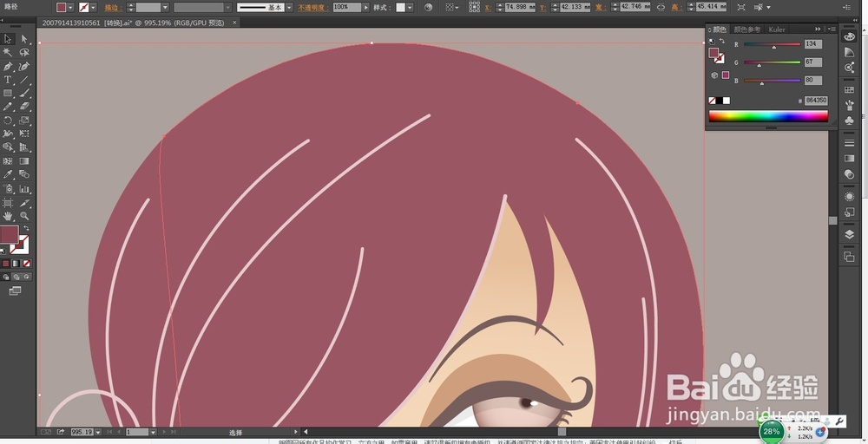Open stroke color dropdown in control bar

(x=93, y=8)
